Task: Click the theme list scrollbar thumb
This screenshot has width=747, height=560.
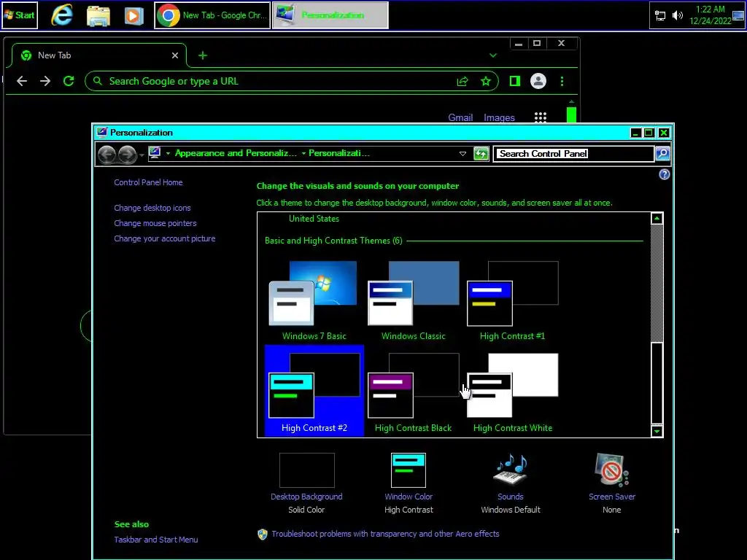Action: tap(657, 383)
